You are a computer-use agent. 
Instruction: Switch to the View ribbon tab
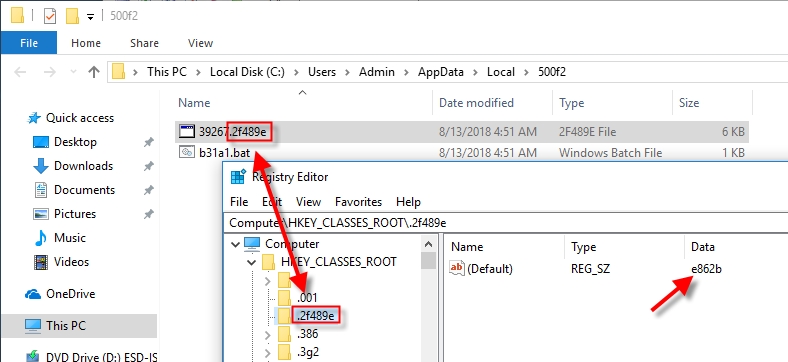coord(201,43)
